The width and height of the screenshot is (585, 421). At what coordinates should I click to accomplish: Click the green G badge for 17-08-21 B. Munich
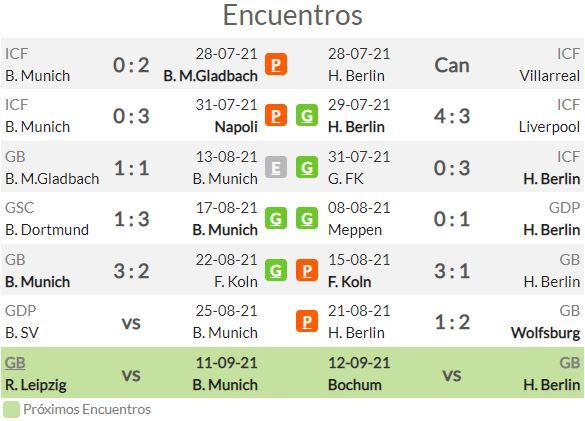[276, 218]
